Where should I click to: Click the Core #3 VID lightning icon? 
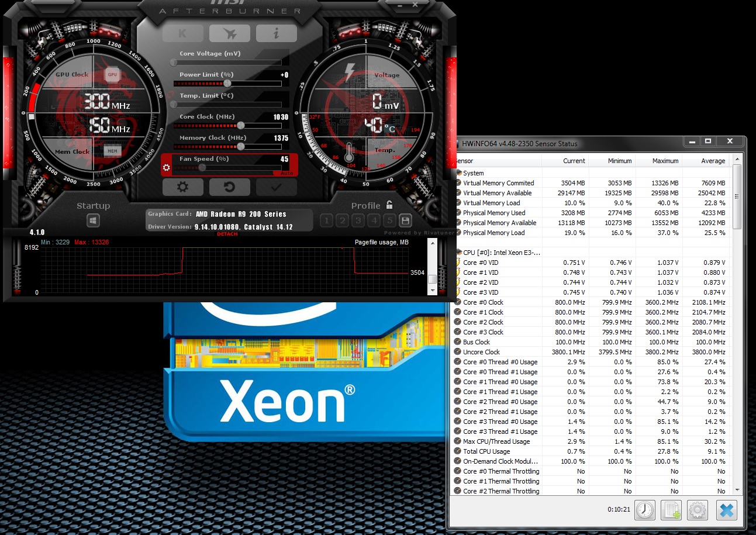point(457,292)
